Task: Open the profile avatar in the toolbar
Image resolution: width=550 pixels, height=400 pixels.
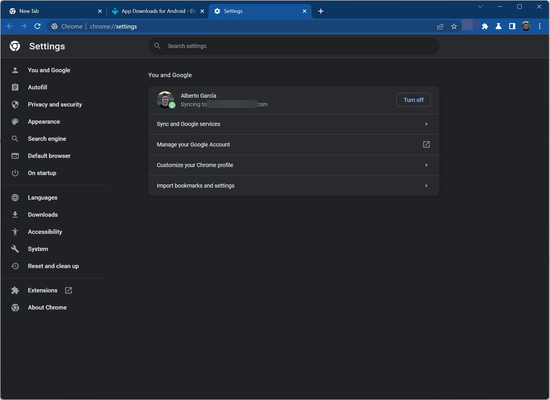Action: [x=526, y=26]
